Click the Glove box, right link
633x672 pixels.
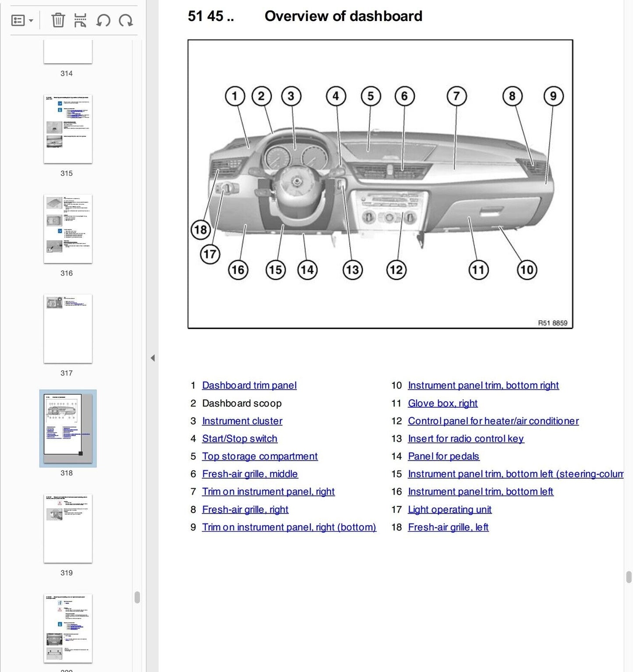[x=442, y=403]
